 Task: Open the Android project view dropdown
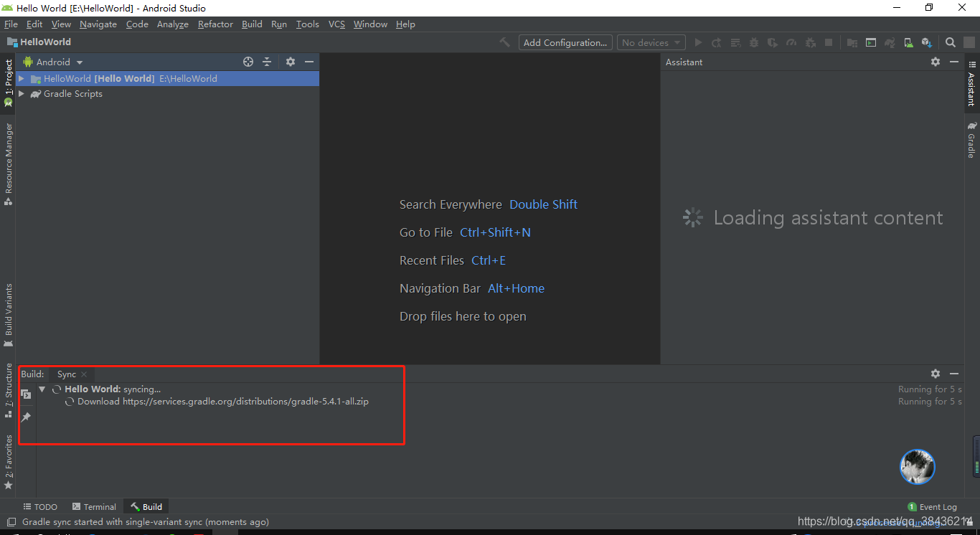coord(54,62)
